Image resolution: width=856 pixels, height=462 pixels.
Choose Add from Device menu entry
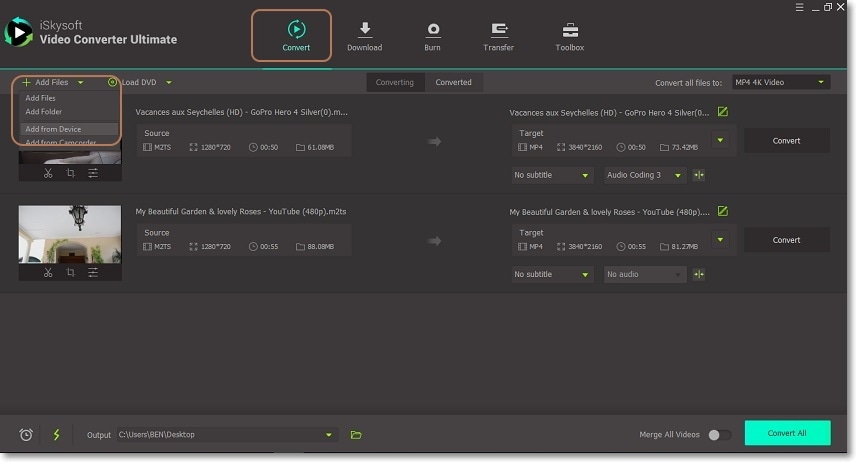point(69,129)
